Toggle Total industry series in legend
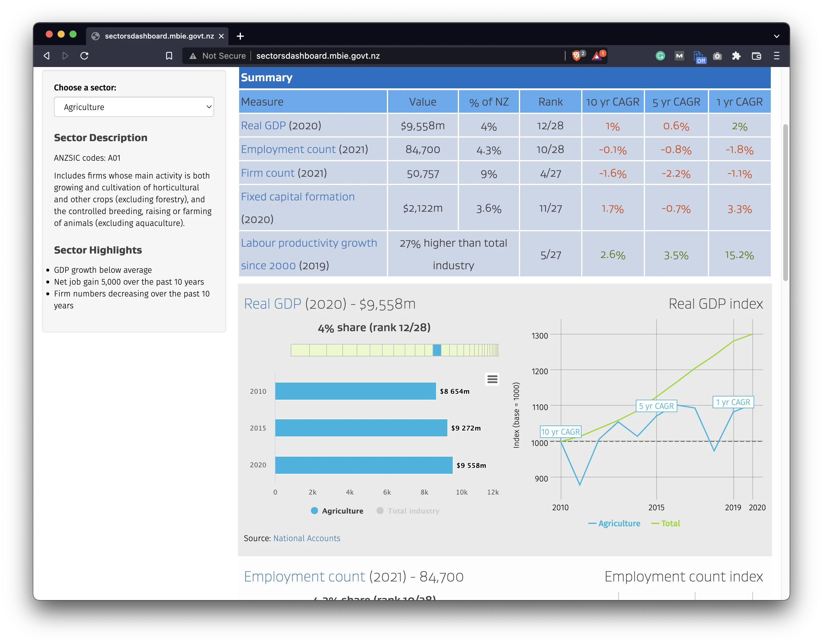 click(408, 511)
